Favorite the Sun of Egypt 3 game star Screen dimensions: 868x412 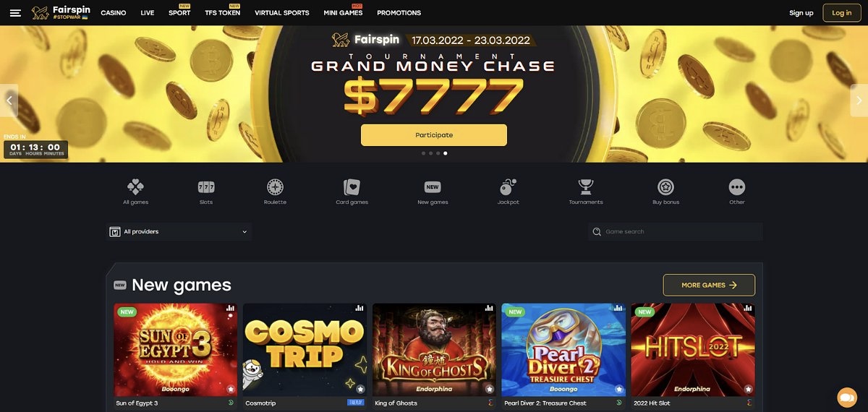tap(230, 389)
